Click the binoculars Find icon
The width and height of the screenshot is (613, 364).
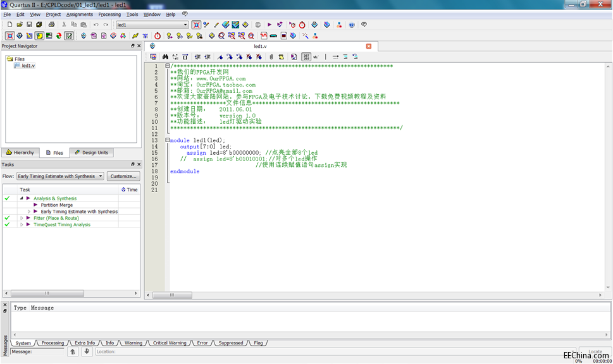click(x=165, y=57)
